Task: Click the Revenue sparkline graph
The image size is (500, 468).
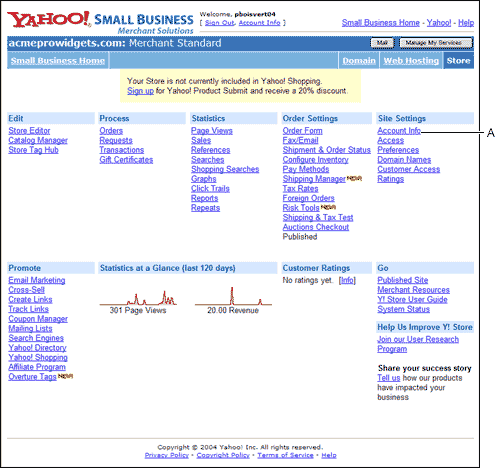Action: (233, 296)
